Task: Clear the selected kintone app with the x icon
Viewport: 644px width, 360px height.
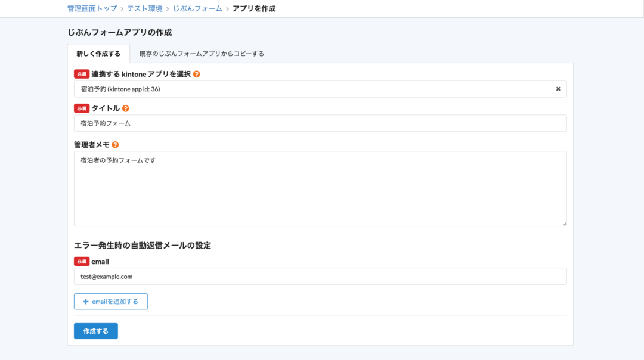Action: click(x=558, y=89)
